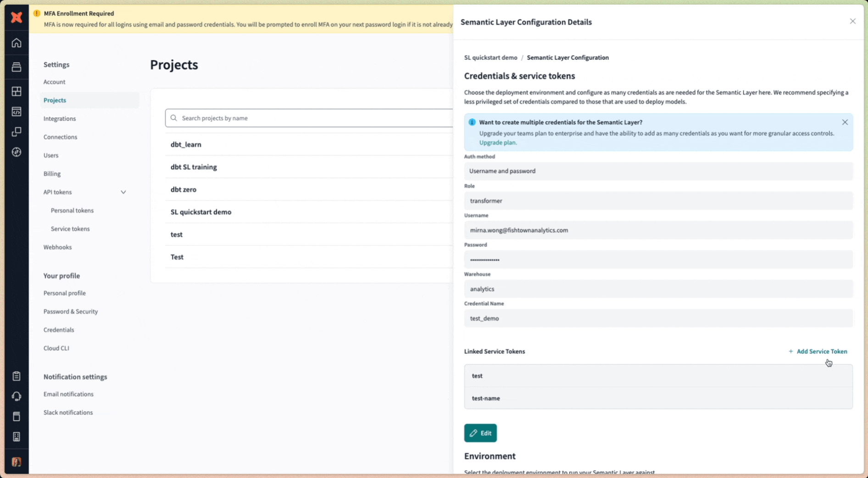
Task: Click the server icon near sidebar bottom
Action: point(17,417)
